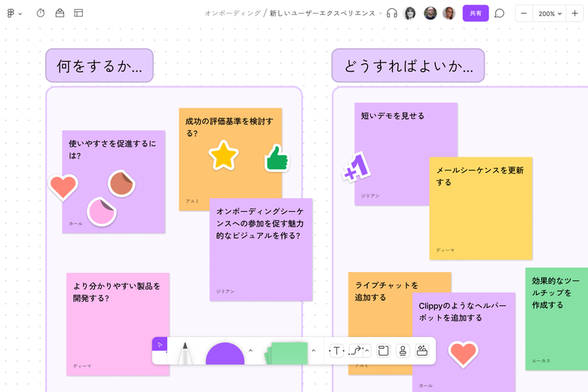Open the comments speech bubble
588x392 pixels.
coord(499,13)
